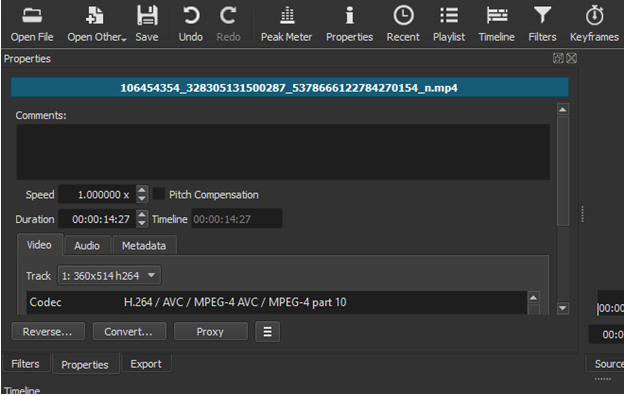Select the Export bottom tab

tap(146, 364)
